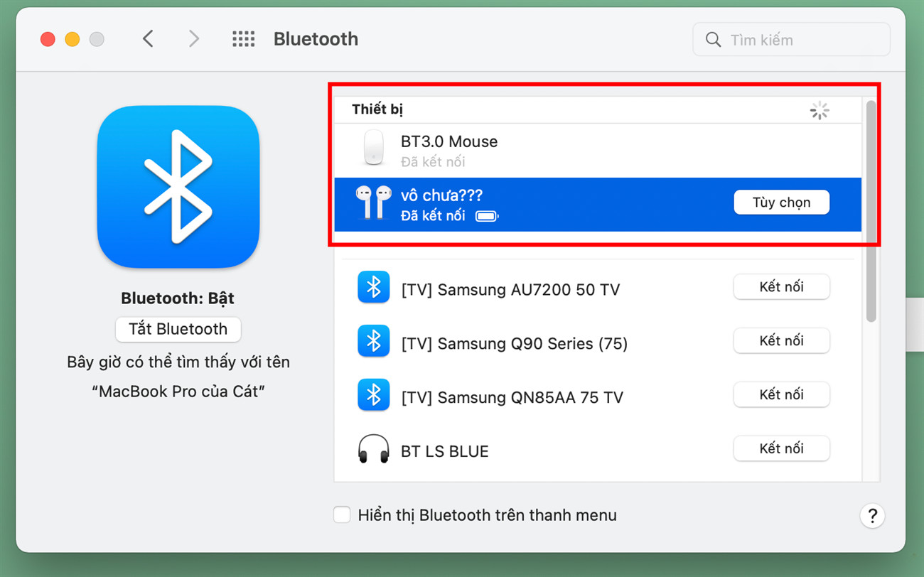This screenshot has width=924, height=577.
Task: Click the large Bluetooth logo icon
Action: 178,187
